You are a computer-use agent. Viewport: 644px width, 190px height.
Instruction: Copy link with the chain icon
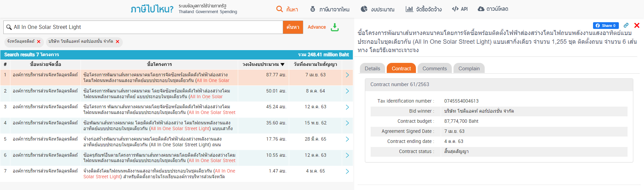pyautogui.click(x=626, y=26)
